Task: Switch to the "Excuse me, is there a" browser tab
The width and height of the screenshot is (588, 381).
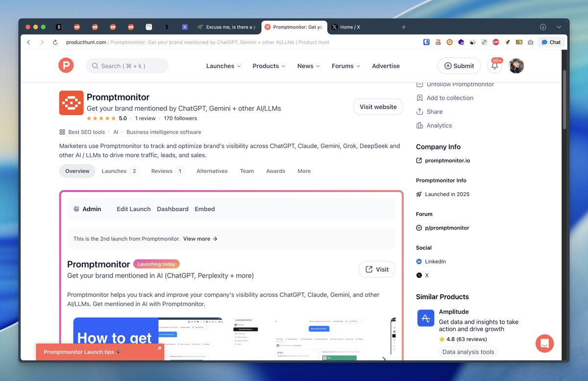Action: pyautogui.click(x=227, y=27)
